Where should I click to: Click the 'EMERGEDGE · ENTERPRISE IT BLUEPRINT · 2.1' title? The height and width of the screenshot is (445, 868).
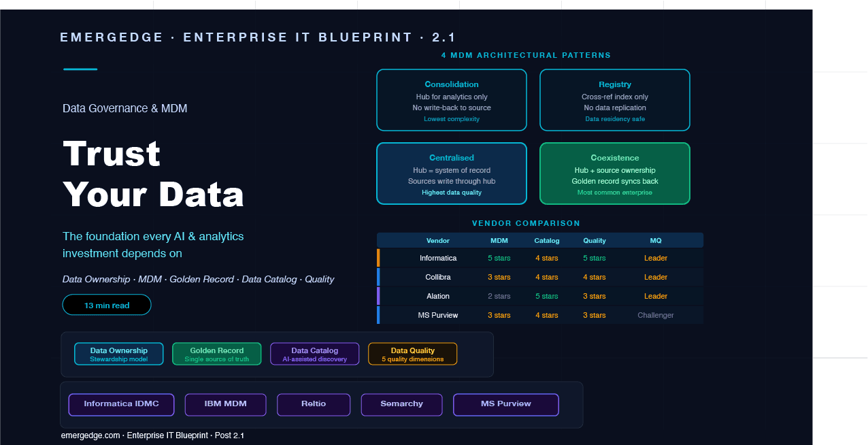pyautogui.click(x=258, y=37)
